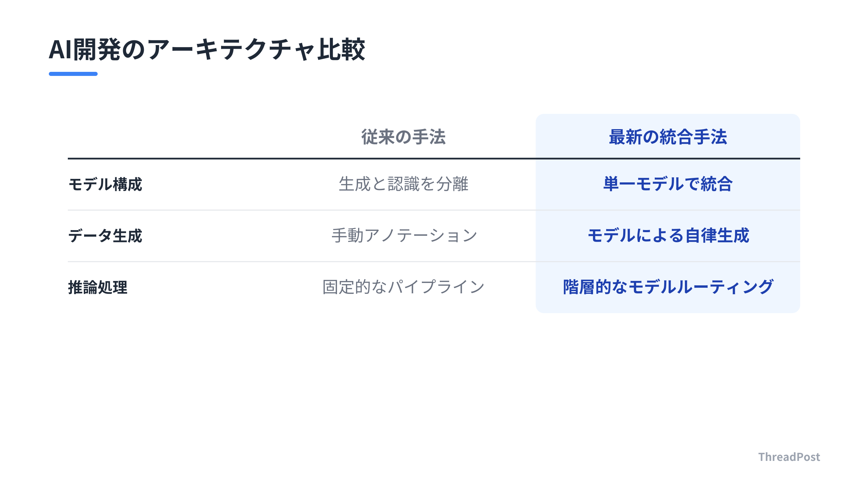Screen dimensions: 868x488
Task: Select the cell モデルによる自律生成
Action: pos(668,236)
